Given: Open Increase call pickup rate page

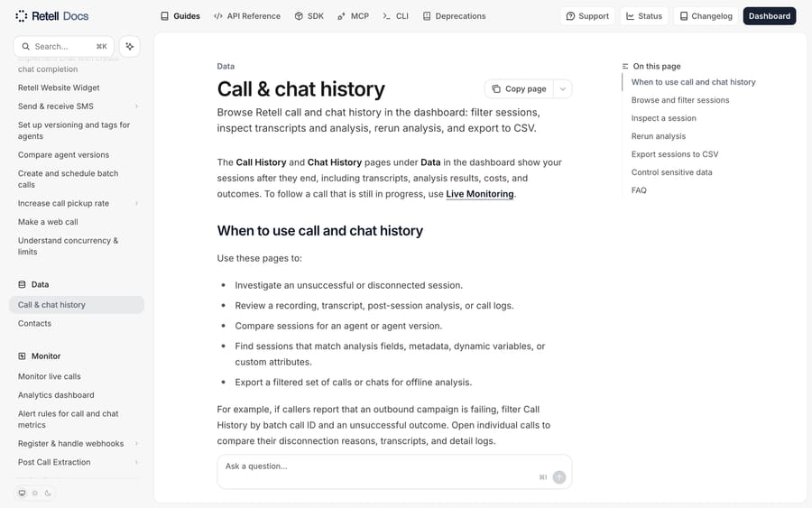Looking at the screenshot, I should coord(64,204).
